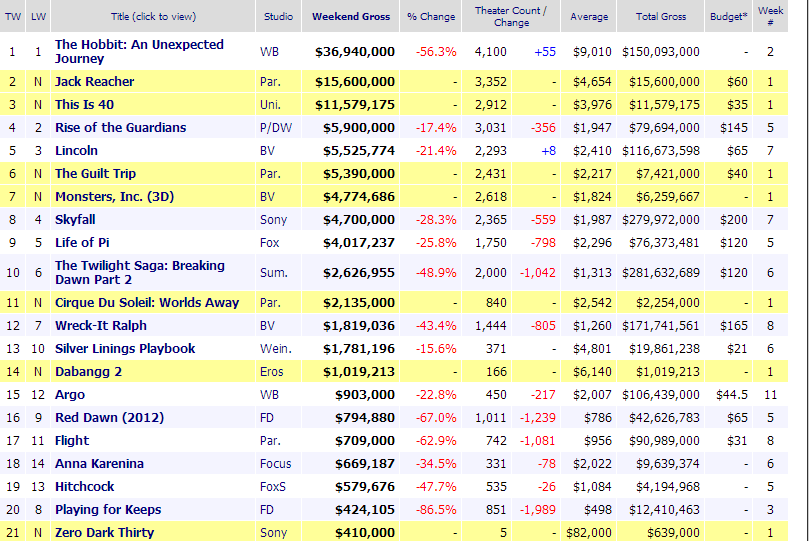Open the Jack Reacher movie page
The width and height of the screenshot is (809, 541).
click(x=94, y=81)
